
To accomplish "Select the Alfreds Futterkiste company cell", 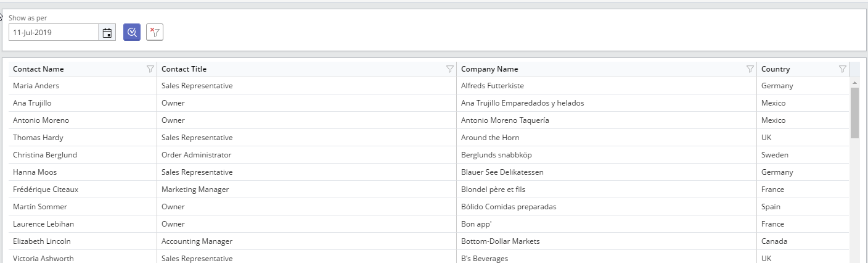I will click(492, 86).
